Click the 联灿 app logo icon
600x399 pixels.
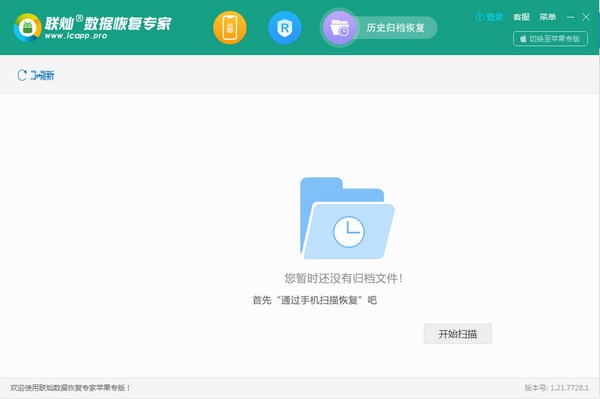(27, 27)
